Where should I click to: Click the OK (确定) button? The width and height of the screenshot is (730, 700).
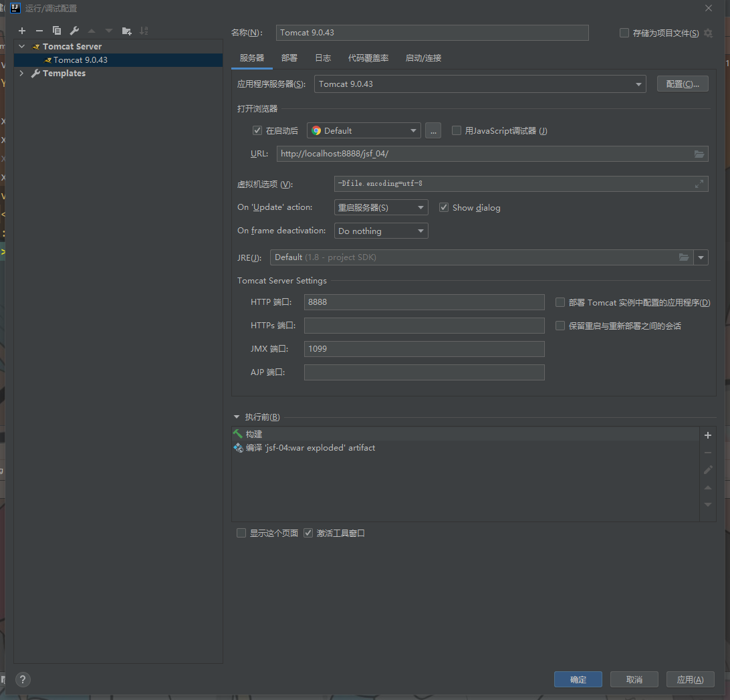[578, 679]
